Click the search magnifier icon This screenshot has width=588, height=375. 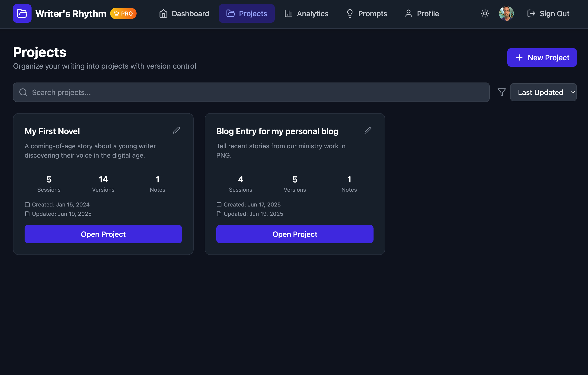tap(23, 92)
